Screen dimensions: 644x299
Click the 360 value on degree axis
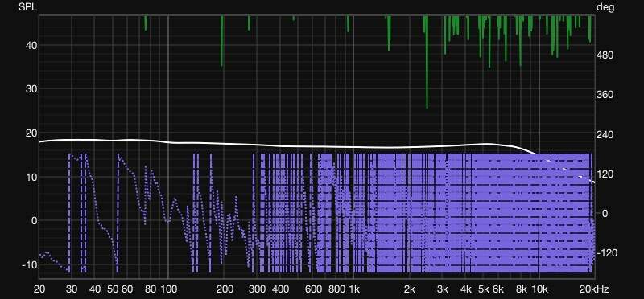click(605, 95)
